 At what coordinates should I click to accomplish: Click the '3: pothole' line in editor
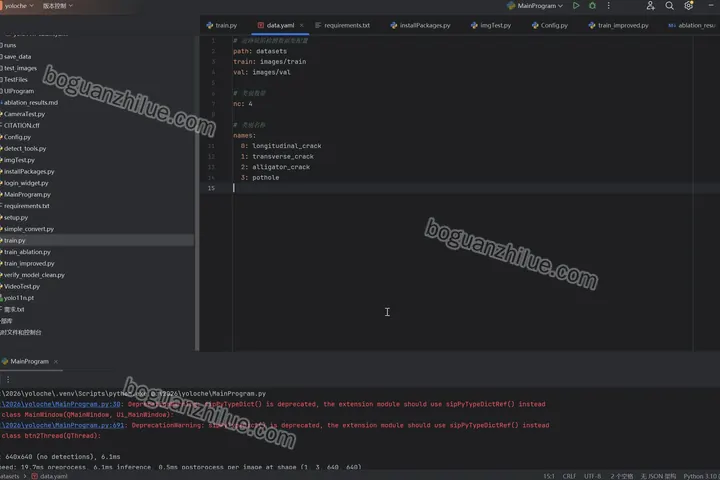[x=260, y=177]
